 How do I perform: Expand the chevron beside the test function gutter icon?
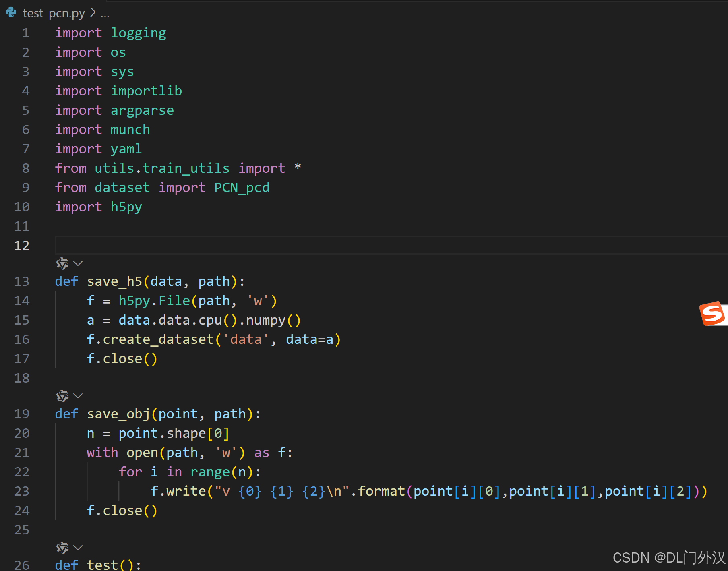78,548
